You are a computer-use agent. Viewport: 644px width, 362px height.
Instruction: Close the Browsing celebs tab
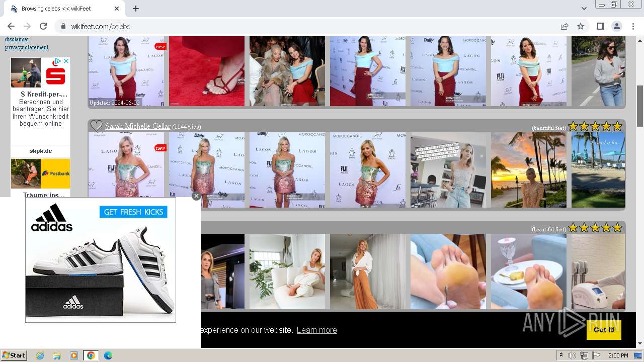(117, 9)
